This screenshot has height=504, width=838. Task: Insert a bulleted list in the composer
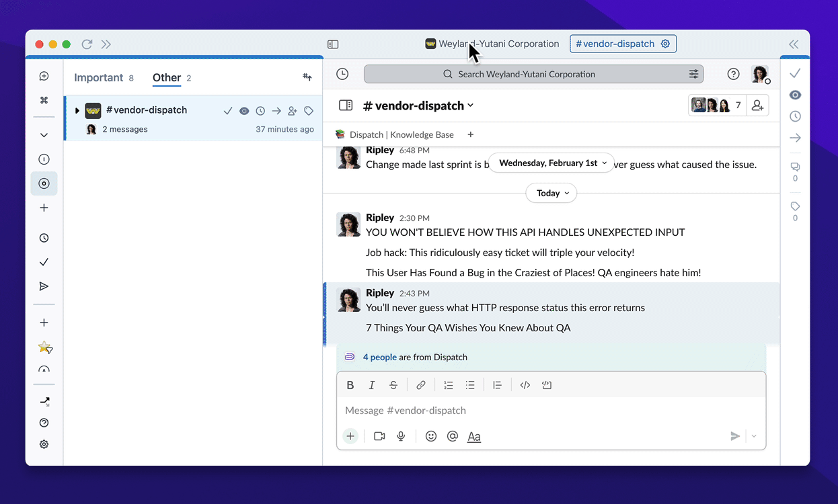click(470, 385)
